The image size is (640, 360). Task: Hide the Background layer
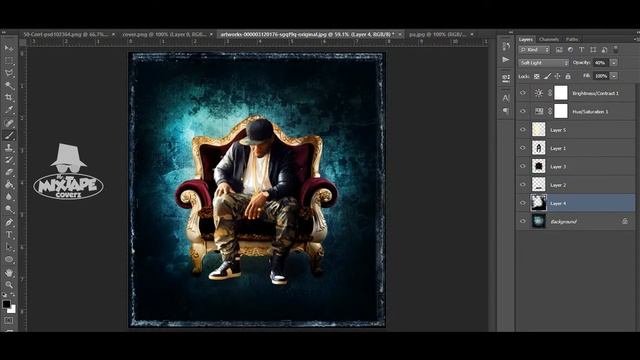pyautogui.click(x=523, y=222)
